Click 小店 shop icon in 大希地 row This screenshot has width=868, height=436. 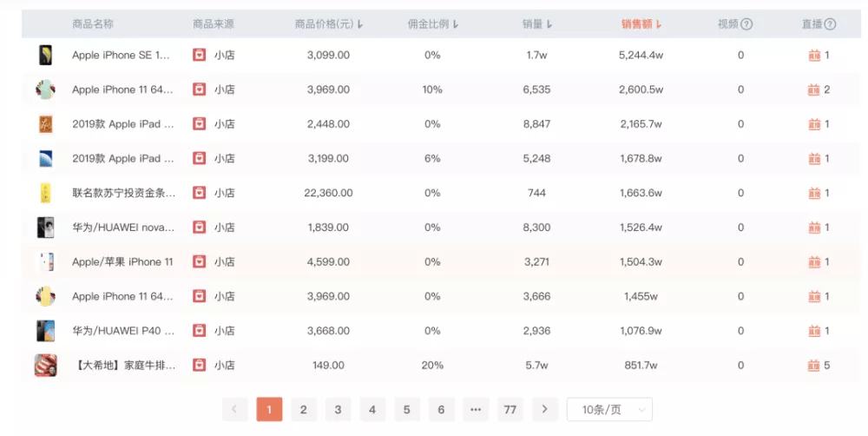pyautogui.click(x=200, y=365)
